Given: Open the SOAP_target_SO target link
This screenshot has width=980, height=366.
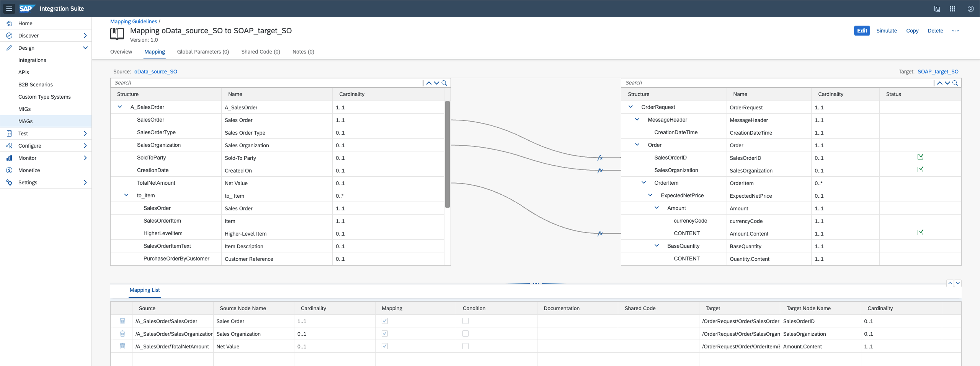Looking at the screenshot, I should click(938, 72).
